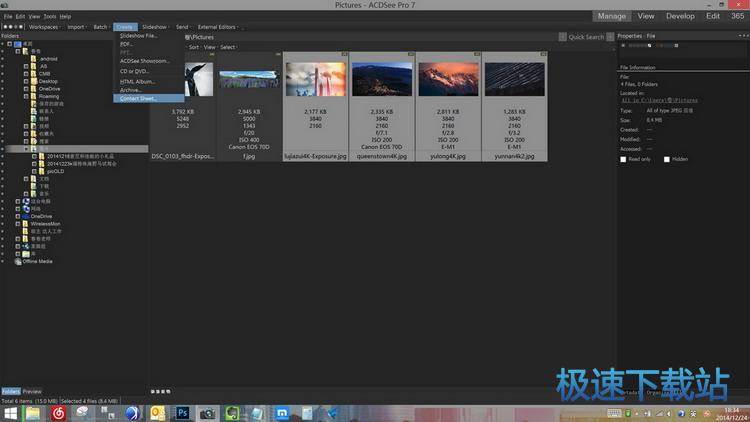The height and width of the screenshot is (422, 750).
Task: Click the camera icon in the taskbar
Action: tap(208, 412)
